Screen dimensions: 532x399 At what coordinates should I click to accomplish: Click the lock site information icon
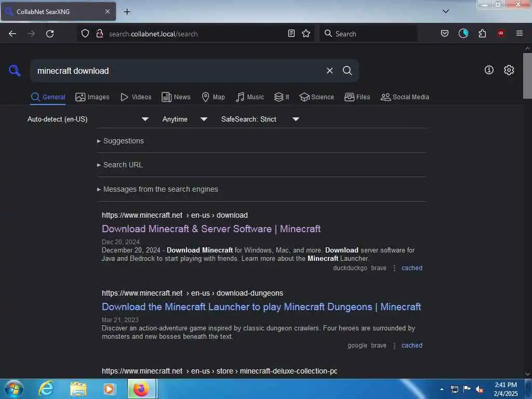[100, 33]
